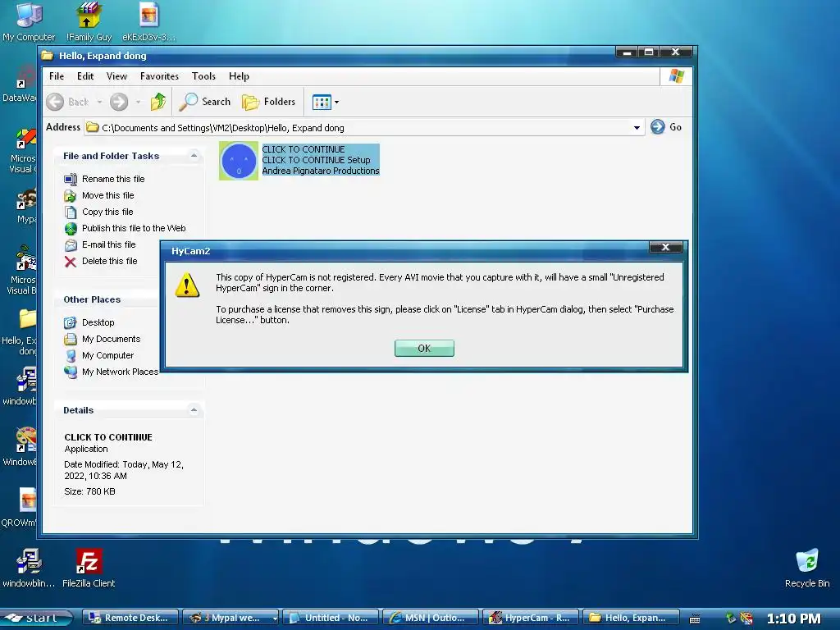This screenshot has height=630, width=840.
Task: Click the Start button
Action: tap(36, 618)
